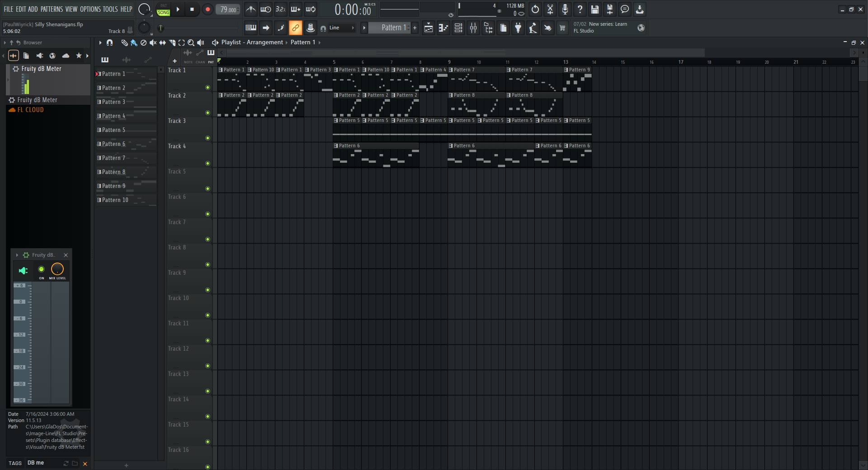Select the Zoom magnifier tool in Playlist

191,42
